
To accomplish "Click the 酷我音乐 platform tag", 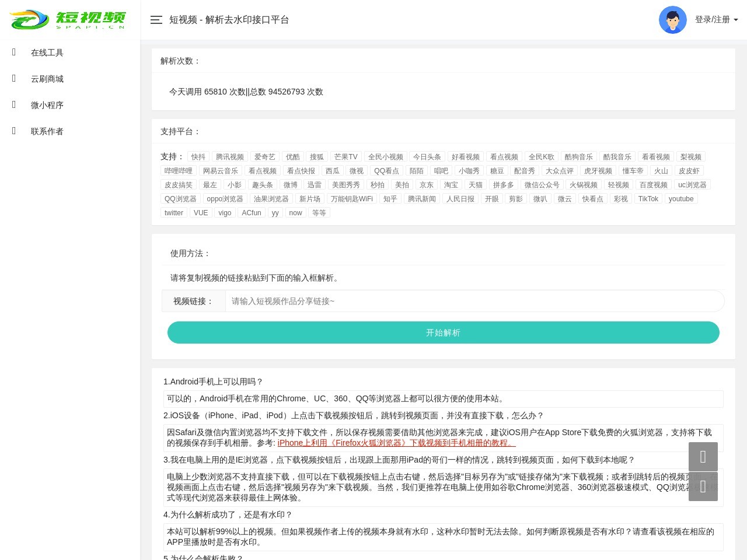I will click(617, 157).
